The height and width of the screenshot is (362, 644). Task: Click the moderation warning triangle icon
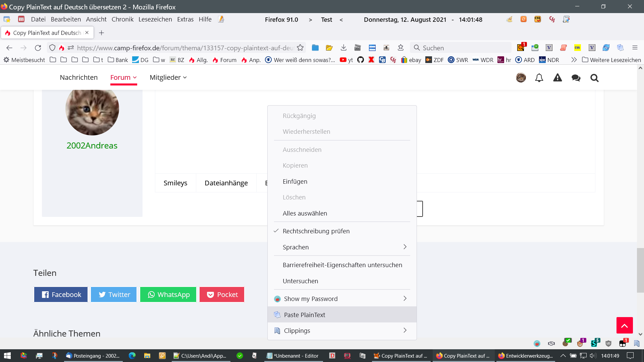pos(557,78)
